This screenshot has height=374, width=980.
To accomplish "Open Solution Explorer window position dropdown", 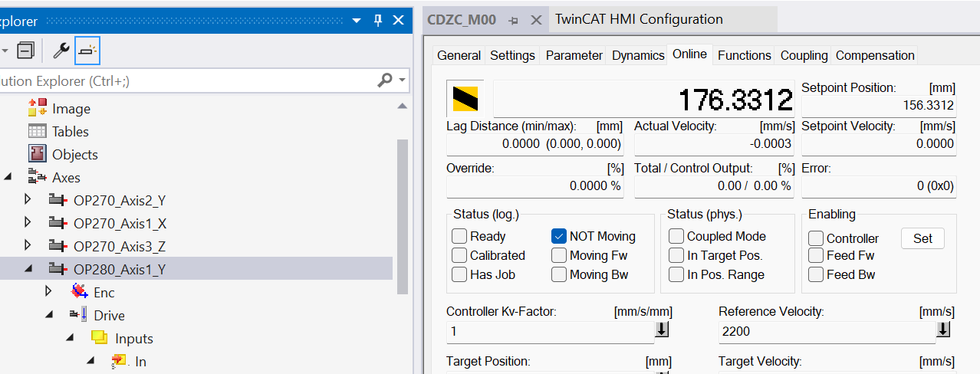I will coord(357,20).
